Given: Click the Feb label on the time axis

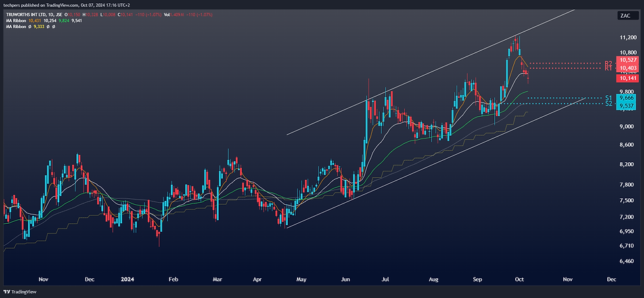Looking at the screenshot, I should point(173,279).
